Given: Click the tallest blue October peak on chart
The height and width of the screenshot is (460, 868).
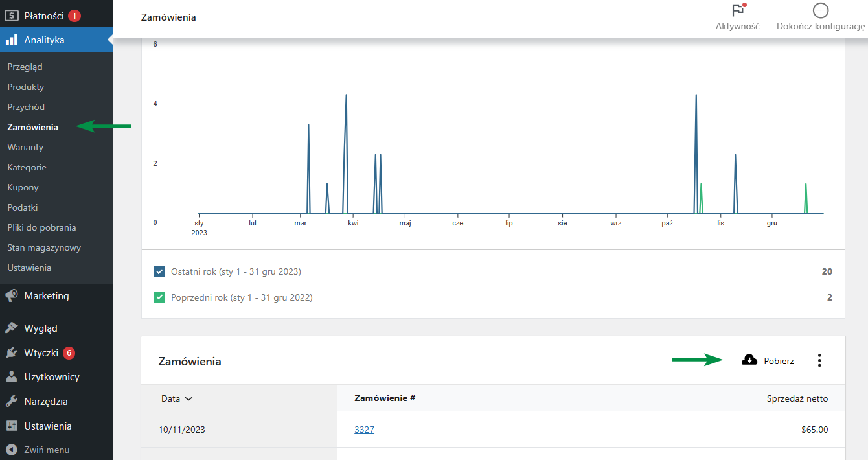Looking at the screenshot, I should point(696,154).
